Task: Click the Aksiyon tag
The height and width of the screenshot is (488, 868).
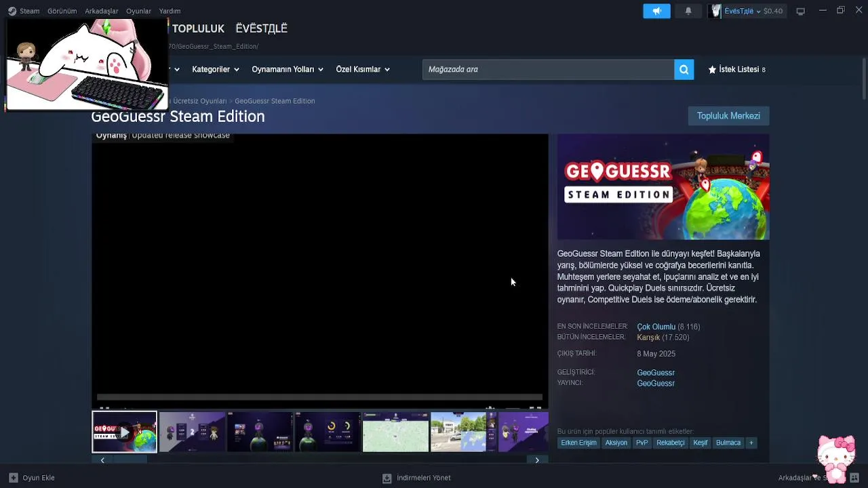Action: click(616, 443)
